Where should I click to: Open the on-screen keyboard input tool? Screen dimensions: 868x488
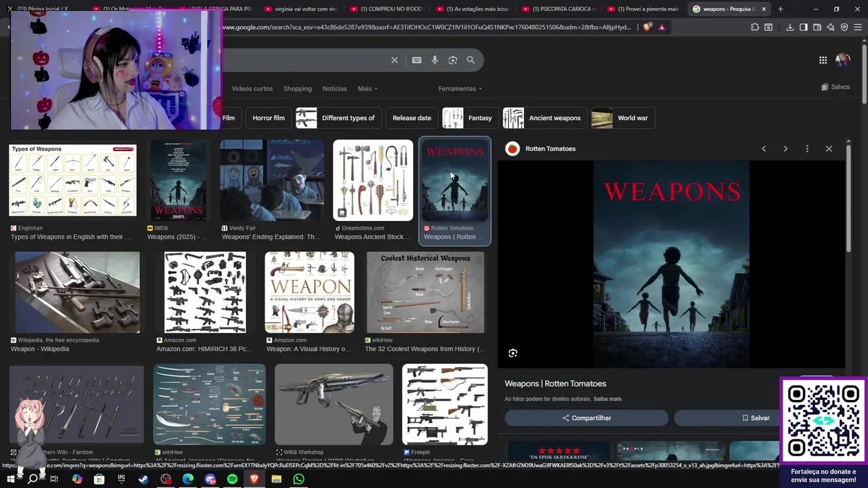point(416,60)
